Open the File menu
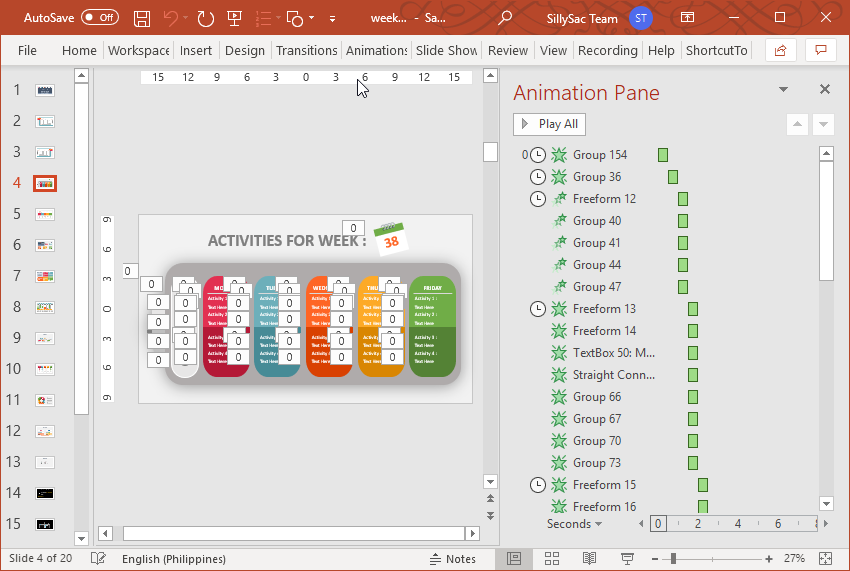Image resolution: width=850 pixels, height=571 pixels. tap(27, 50)
